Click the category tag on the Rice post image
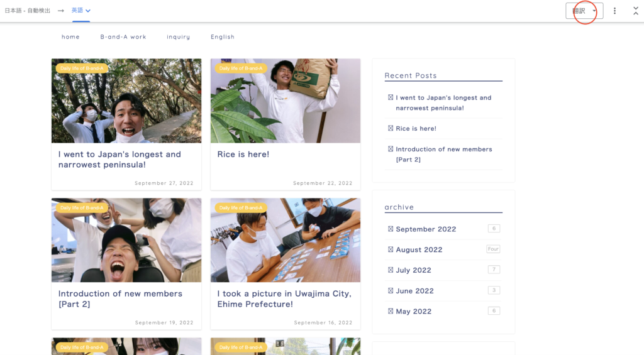This screenshot has width=644, height=355. (x=241, y=68)
